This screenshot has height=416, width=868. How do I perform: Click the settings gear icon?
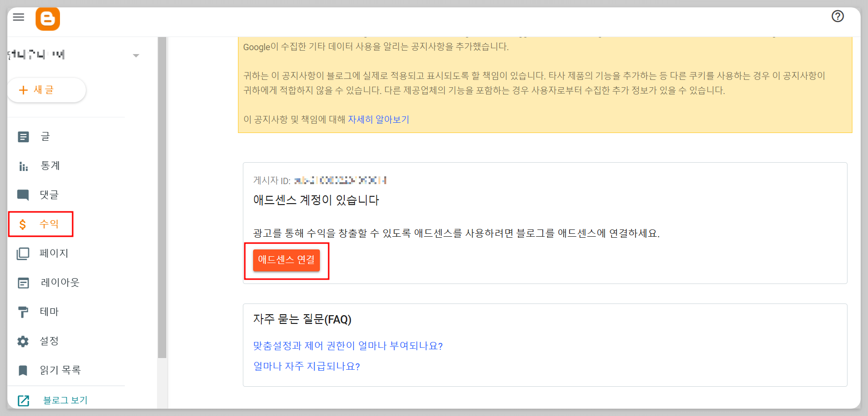[x=23, y=341]
